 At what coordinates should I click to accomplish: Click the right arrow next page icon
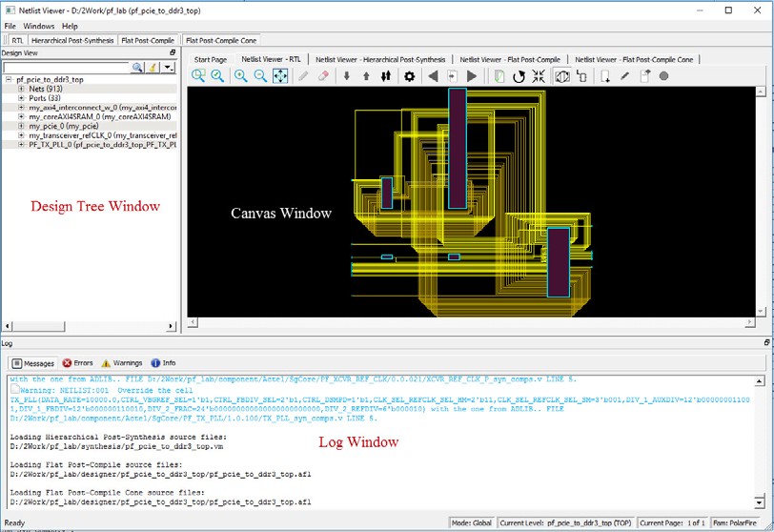click(x=471, y=76)
